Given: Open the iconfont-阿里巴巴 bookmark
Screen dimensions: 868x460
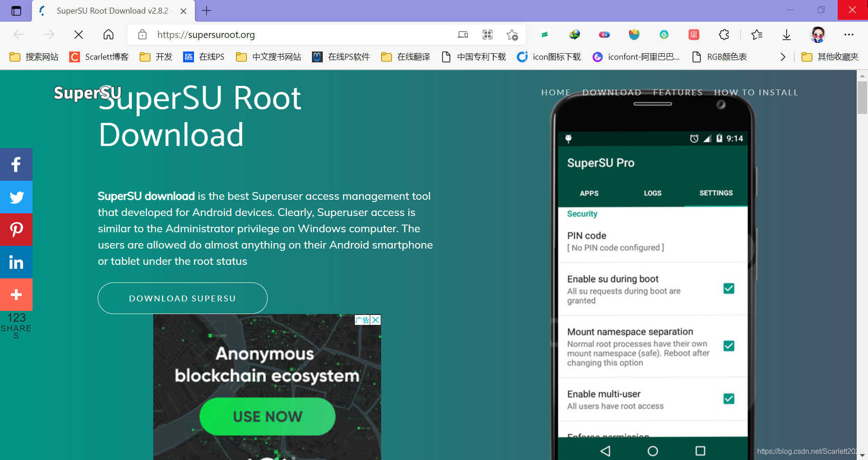Looking at the screenshot, I should coord(636,56).
